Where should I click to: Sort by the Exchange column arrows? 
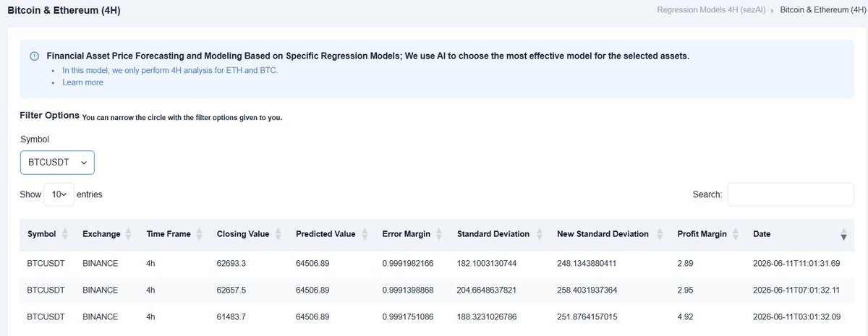(x=128, y=235)
